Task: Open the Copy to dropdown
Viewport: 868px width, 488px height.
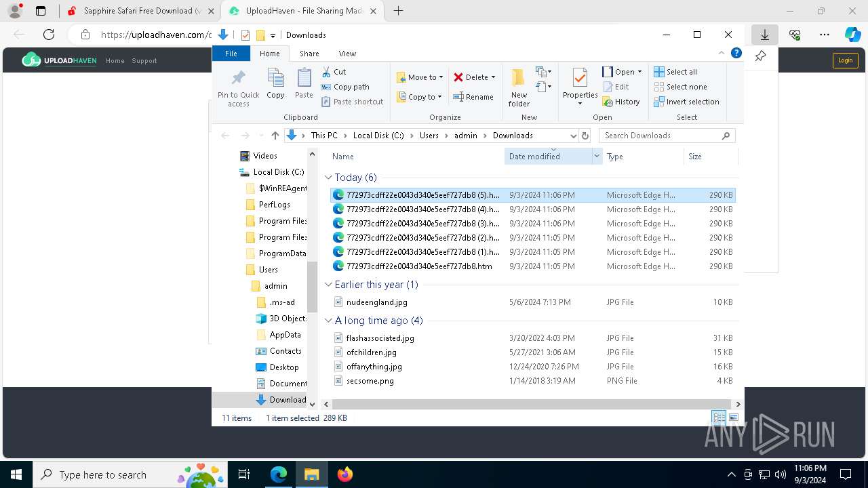Action: (x=419, y=97)
